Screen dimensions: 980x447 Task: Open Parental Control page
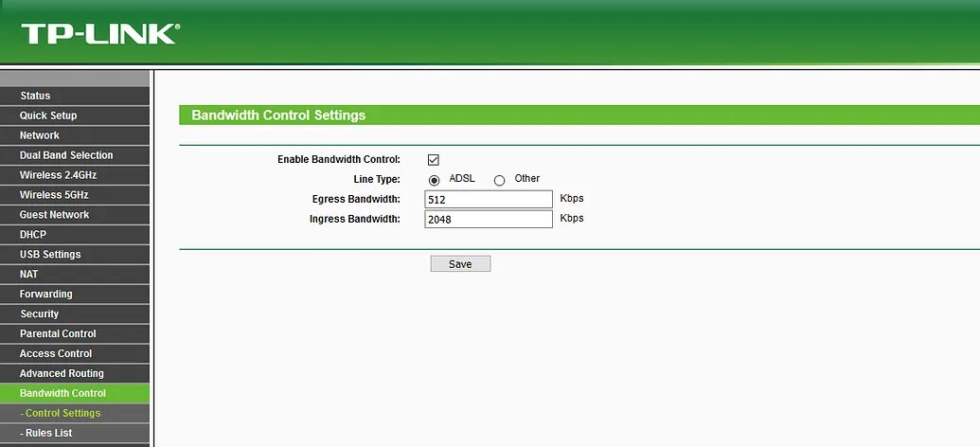[75, 334]
